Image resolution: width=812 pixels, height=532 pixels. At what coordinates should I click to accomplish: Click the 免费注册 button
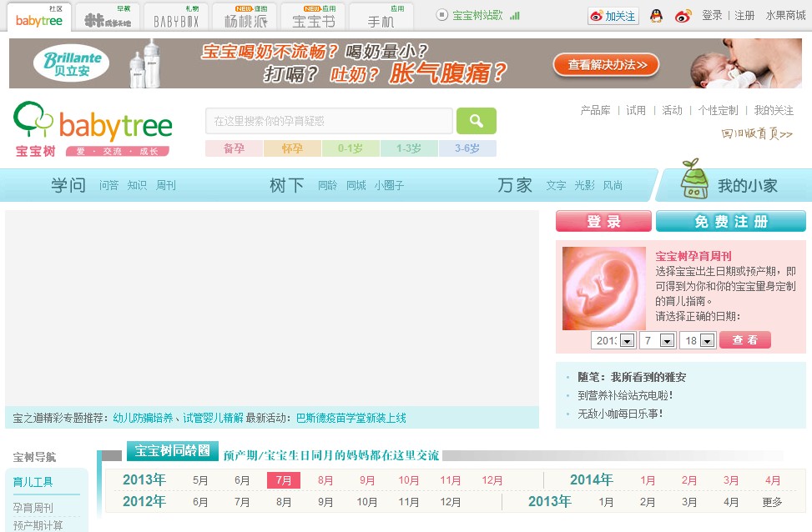coord(731,222)
